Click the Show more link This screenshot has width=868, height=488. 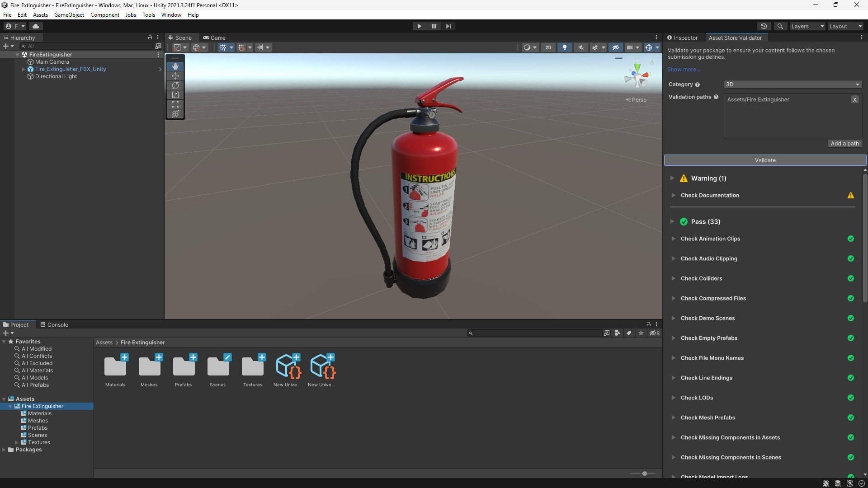(x=684, y=69)
